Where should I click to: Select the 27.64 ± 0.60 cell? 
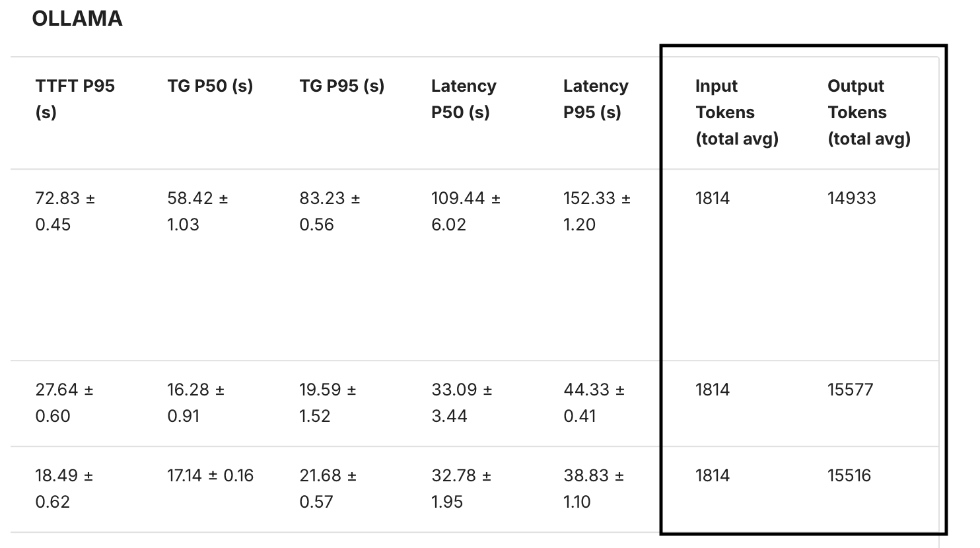[x=64, y=403]
